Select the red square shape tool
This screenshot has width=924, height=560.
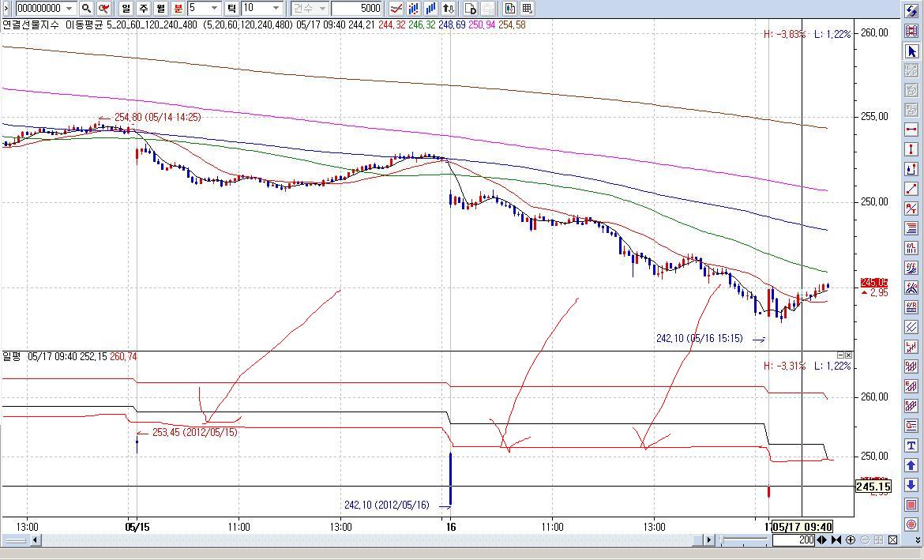tap(911, 506)
